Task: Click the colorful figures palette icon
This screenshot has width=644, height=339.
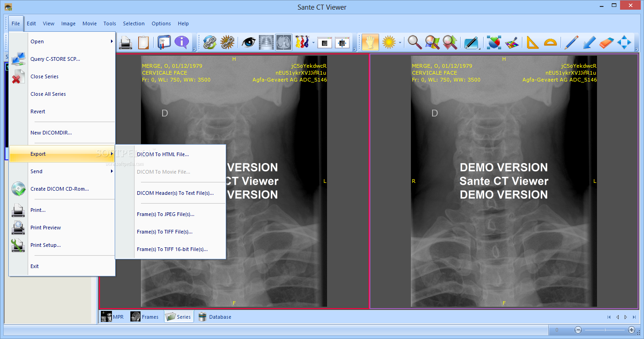Action: 302,42
